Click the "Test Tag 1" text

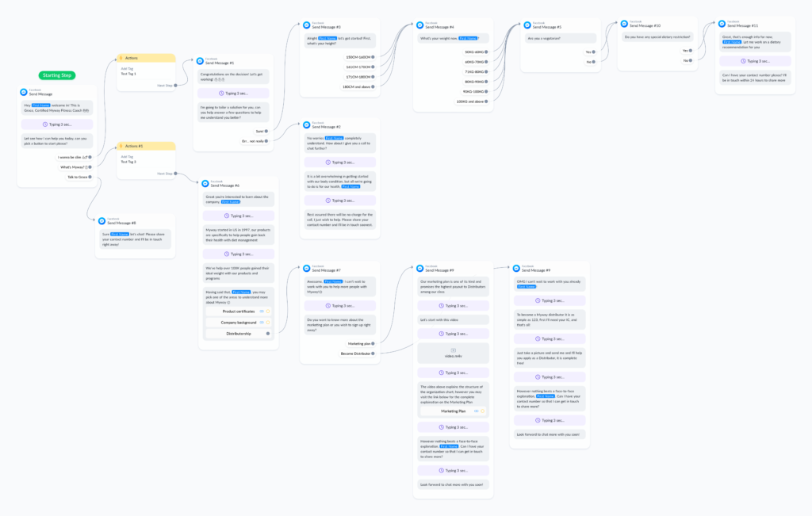coord(128,74)
